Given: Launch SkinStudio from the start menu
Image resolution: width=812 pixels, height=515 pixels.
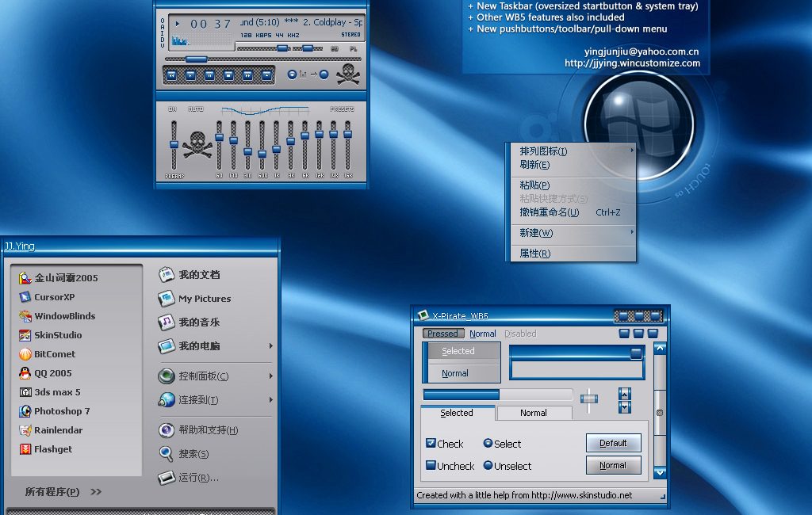Looking at the screenshot, I should point(50,335).
